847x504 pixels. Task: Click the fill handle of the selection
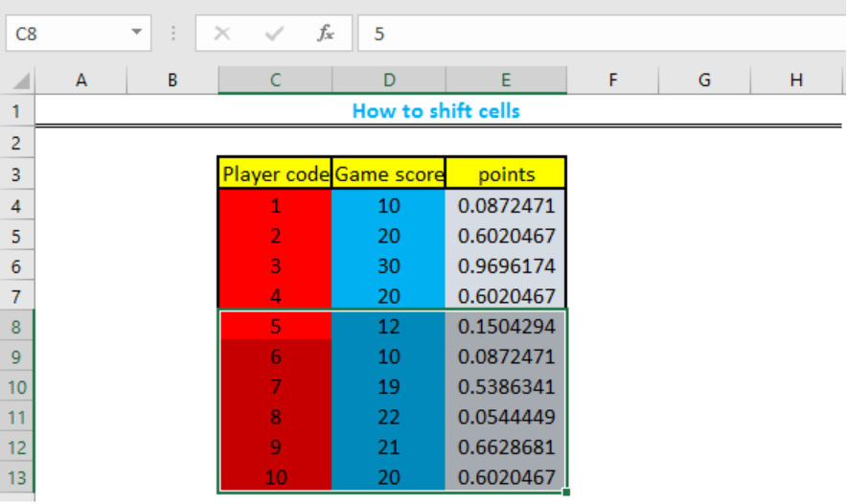pyautogui.click(x=566, y=493)
